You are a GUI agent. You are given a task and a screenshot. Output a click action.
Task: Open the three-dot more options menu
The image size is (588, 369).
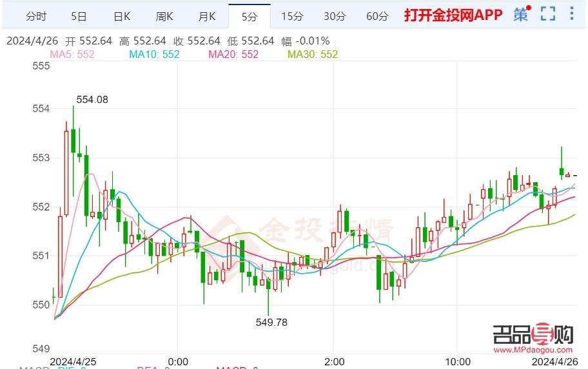571,14
